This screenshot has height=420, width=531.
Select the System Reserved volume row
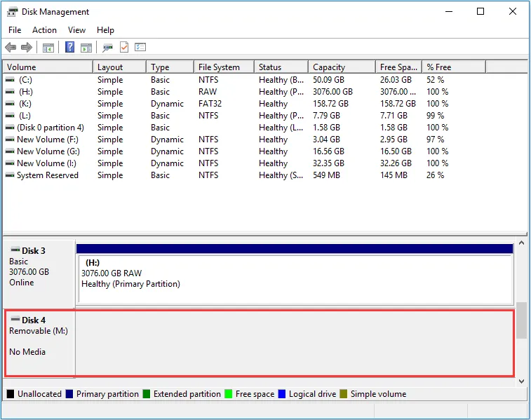(47, 175)
